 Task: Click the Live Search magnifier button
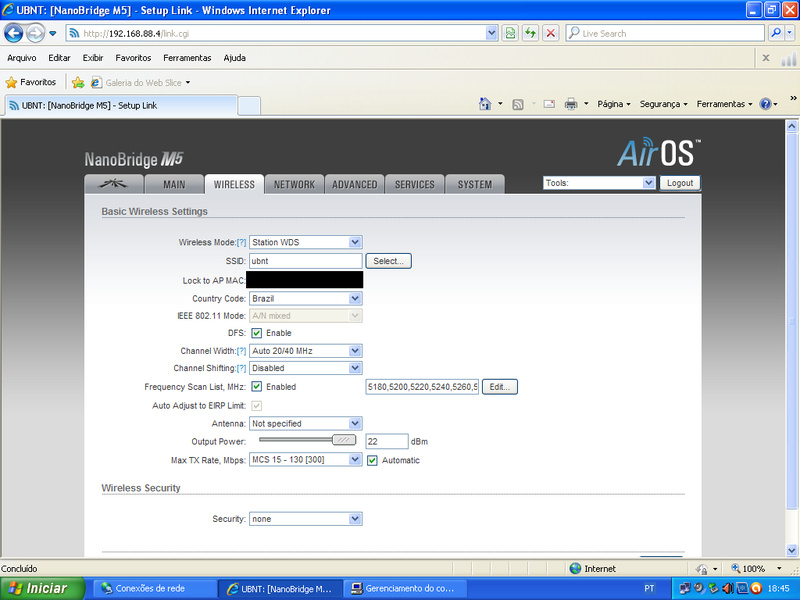tap(776, 34)
